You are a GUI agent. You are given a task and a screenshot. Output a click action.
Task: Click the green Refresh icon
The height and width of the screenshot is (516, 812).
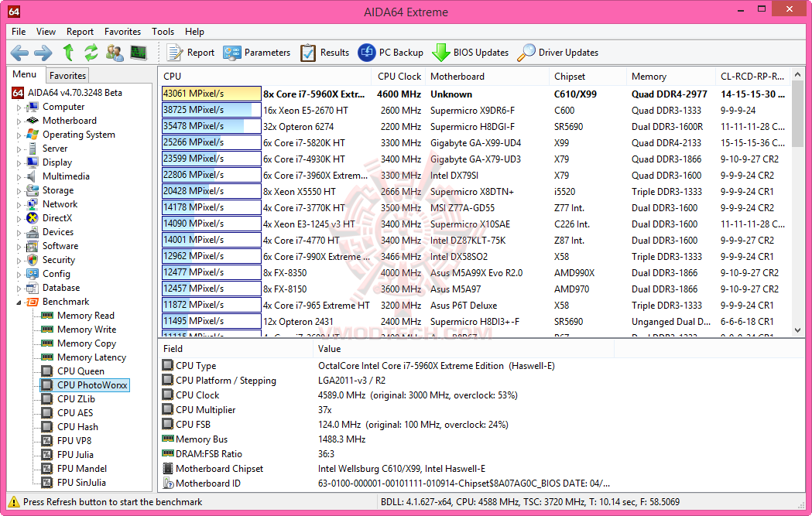(x=91, y=53)
